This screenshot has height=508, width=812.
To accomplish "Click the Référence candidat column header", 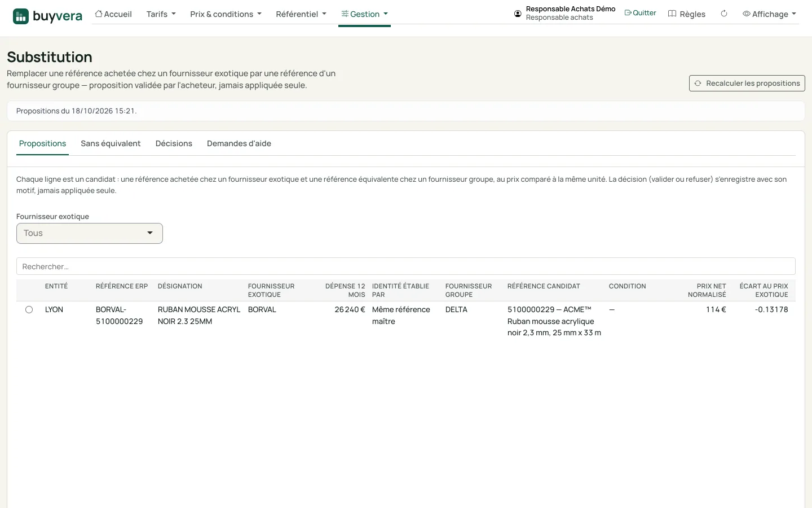I will [544, 286].
